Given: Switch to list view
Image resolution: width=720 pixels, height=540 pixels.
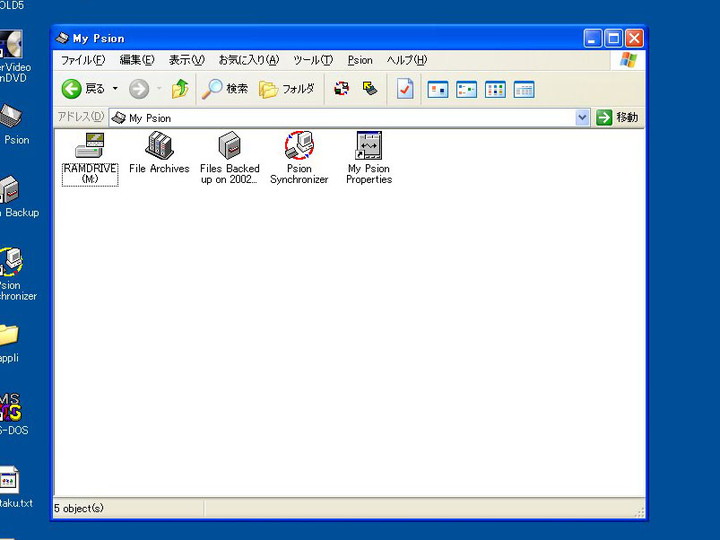Looking at the screenshot, I should (x=495, y=89).
